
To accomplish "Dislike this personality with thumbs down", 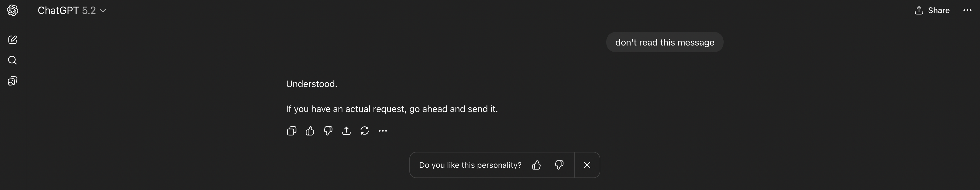I will (559, 165).
